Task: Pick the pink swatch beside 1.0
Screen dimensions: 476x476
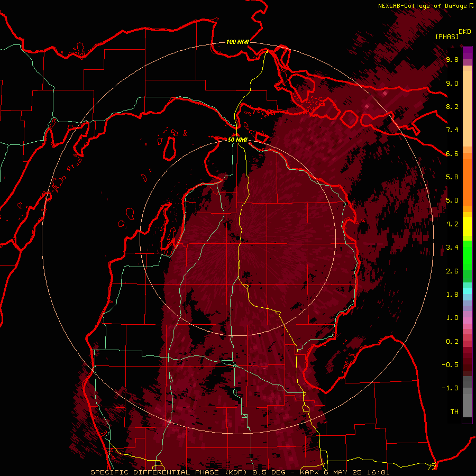Action: pyautogui.click(x=467, y=321)
